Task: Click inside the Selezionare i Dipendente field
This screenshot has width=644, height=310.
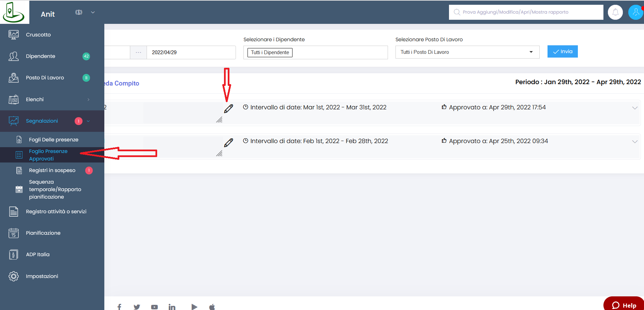Action: pyautogui.click(x=316, y=52)
